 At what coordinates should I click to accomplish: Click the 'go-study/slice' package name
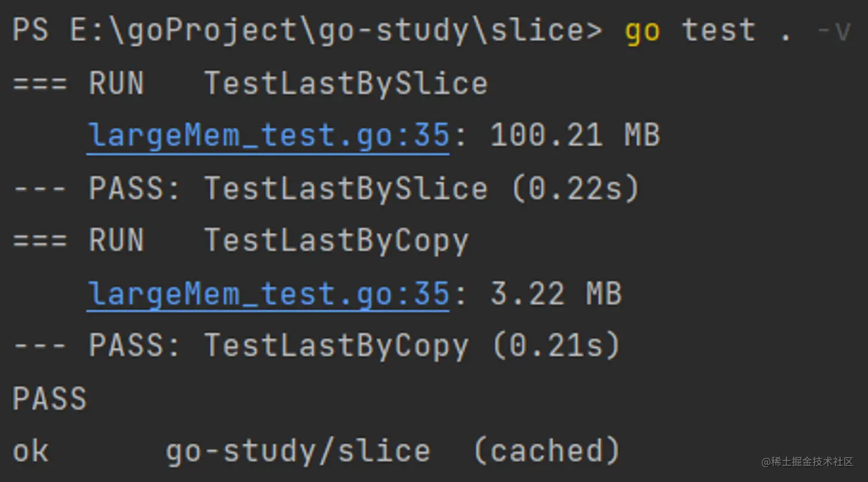(298, 452)
